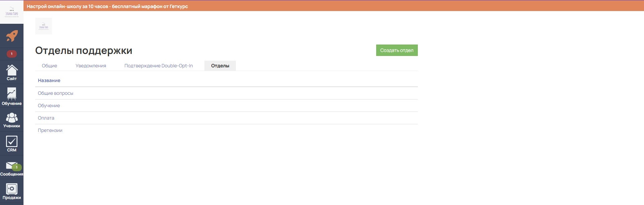Open the Оплата department row
Viewport: 644px width, 205px height.
pyautogui.click(x=227, y=118)
